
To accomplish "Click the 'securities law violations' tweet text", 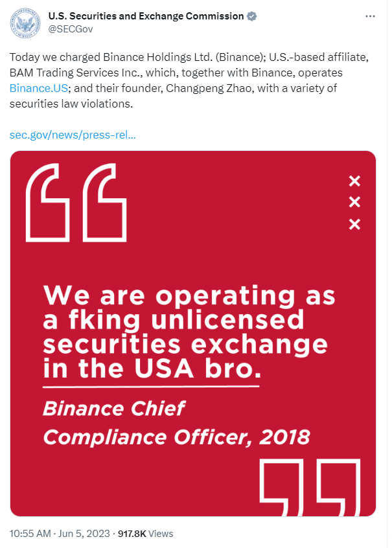I will [71, 104].
